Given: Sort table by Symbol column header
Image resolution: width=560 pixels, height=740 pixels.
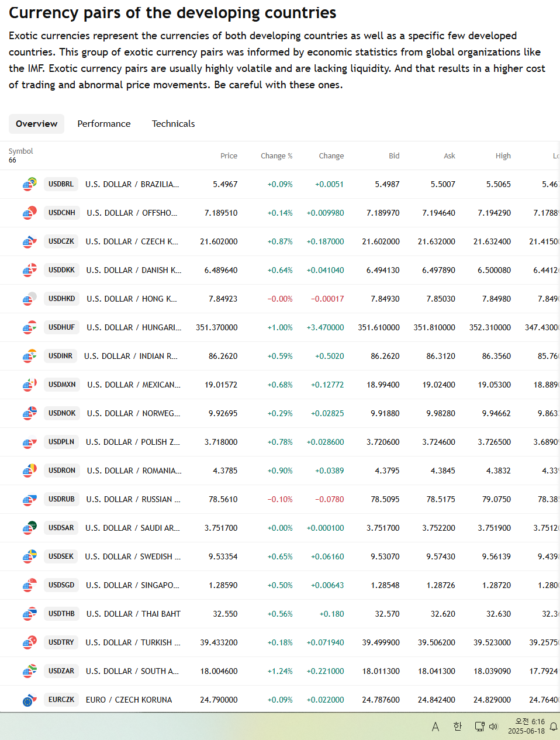Looking at the screenshot, I should coord(20,151).
